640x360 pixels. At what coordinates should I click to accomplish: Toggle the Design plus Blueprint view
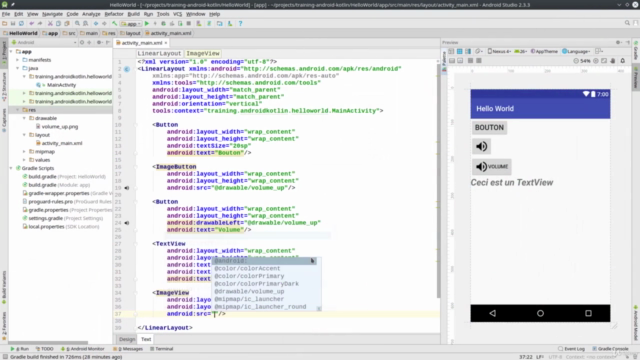pyautogui.click(x=468, y=51)
